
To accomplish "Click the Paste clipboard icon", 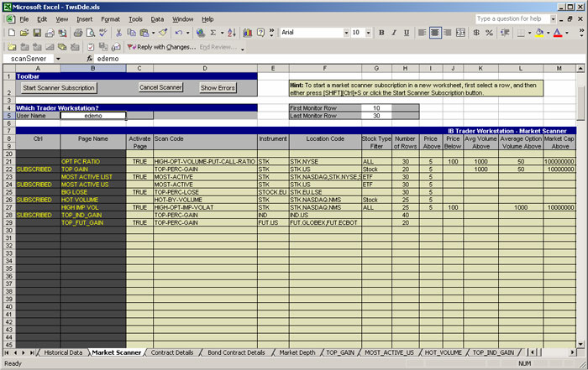I will pyautogui.click(x=144, y=33).
